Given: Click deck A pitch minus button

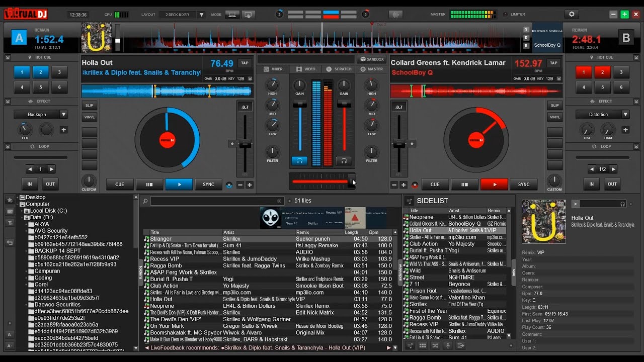Looking at the screenshot, I should (x=240, y=185).
